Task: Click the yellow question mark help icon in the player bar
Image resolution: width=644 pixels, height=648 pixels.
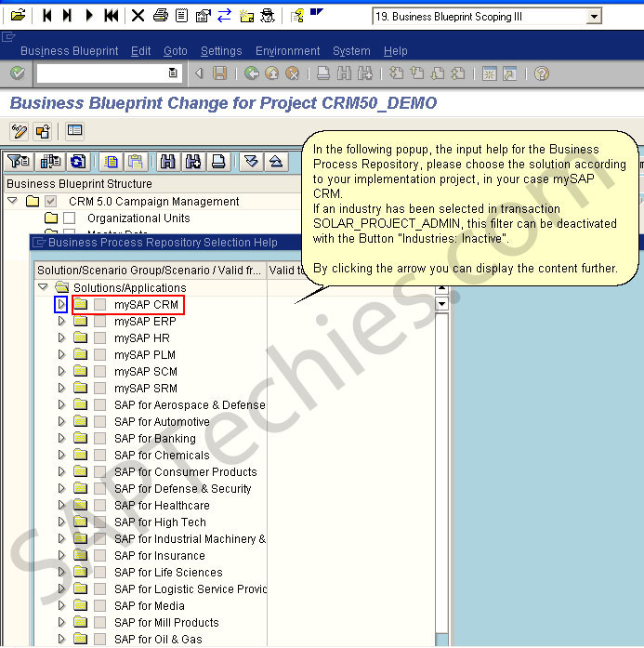Action: pos(297,16)
